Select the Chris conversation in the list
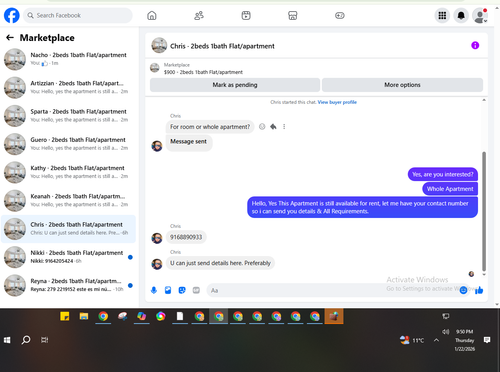The height and width of the screenshot is (372, 500). point(68,229)
